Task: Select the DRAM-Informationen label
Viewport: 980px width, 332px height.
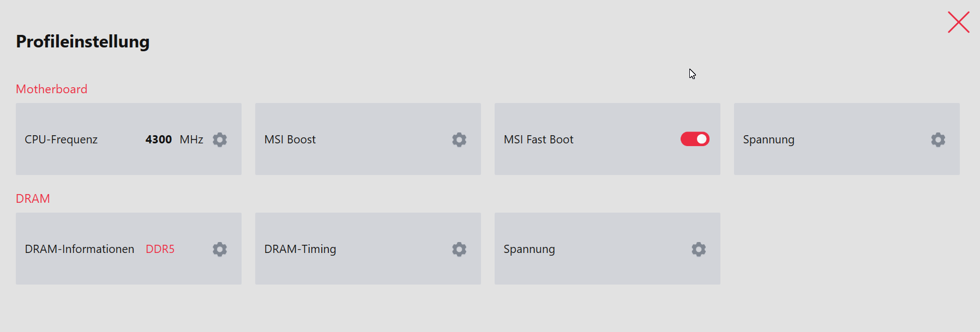Action: [80, 249]
